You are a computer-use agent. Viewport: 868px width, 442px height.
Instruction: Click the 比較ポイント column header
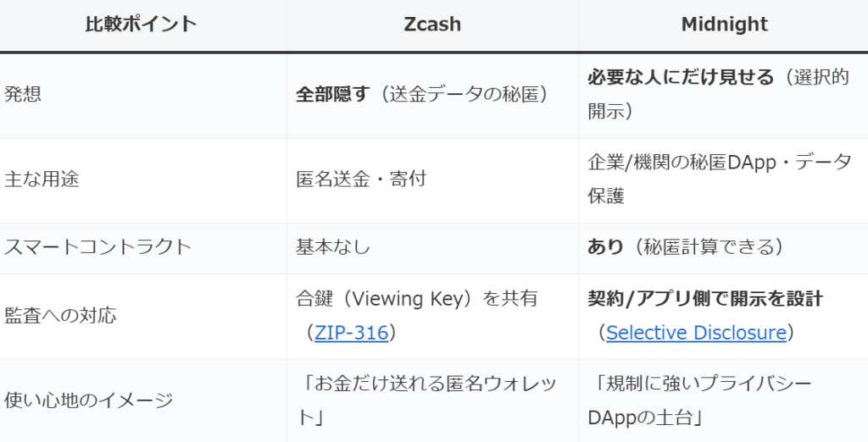coord(141,24)
